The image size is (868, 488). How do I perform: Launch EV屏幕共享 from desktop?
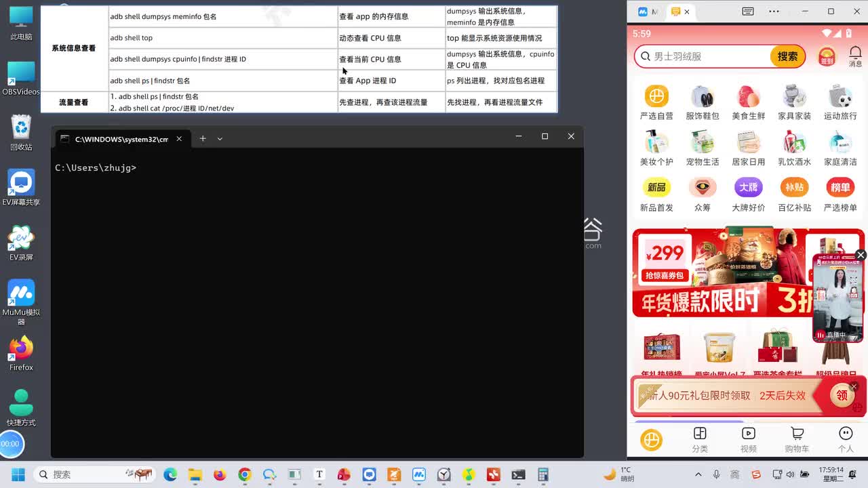pos(21,188)
